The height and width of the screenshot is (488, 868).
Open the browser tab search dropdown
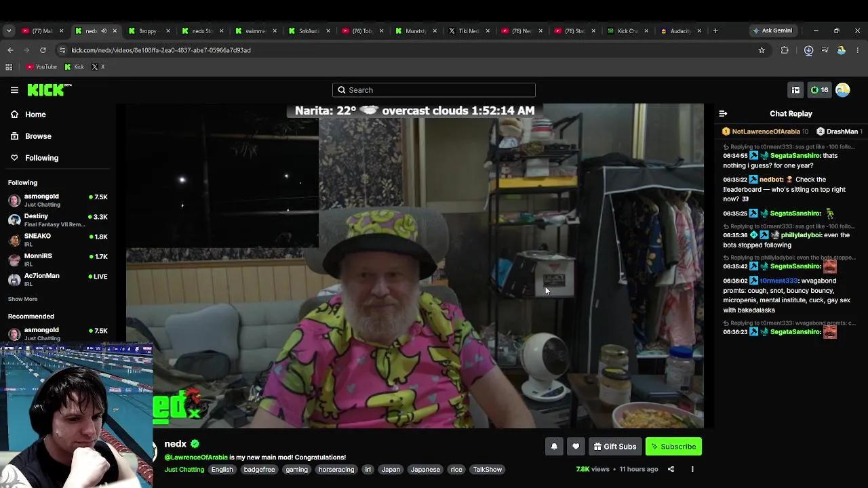(9, 30)
